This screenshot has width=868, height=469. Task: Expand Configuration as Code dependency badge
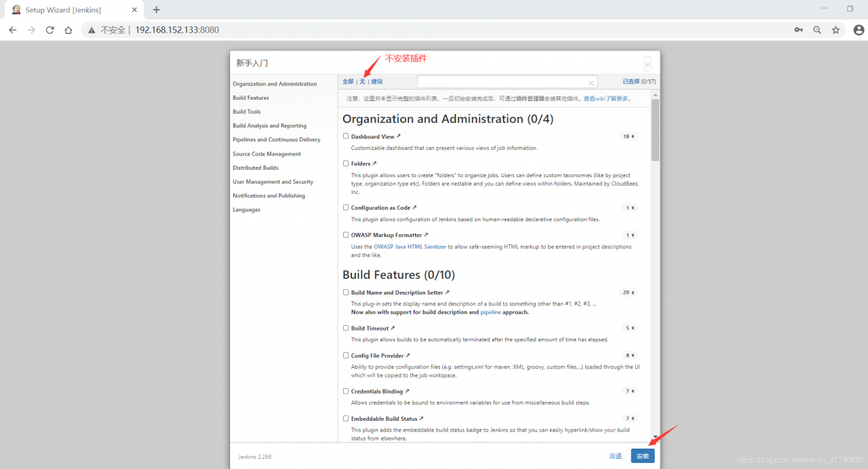coord(630,208)
